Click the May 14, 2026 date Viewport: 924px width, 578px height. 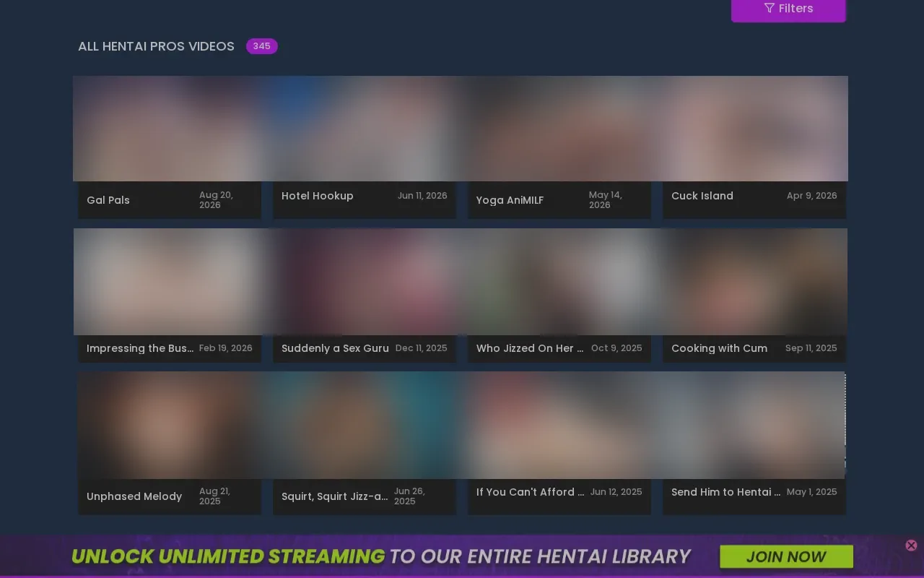(606, 200)
